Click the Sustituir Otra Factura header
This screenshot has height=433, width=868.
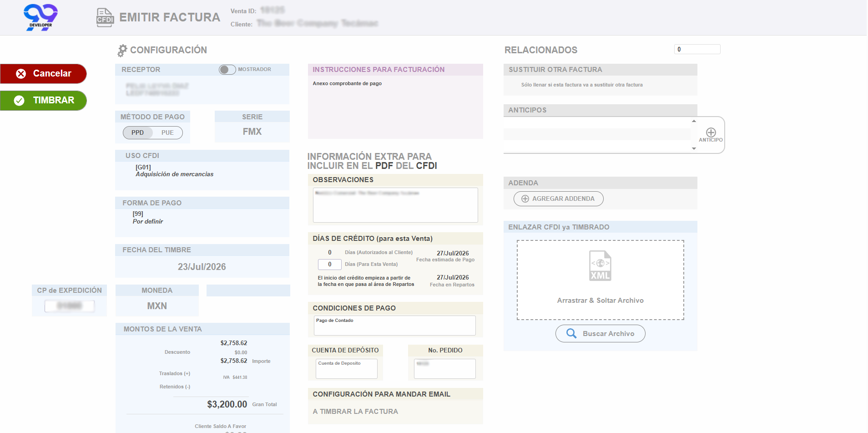[600, 70]
